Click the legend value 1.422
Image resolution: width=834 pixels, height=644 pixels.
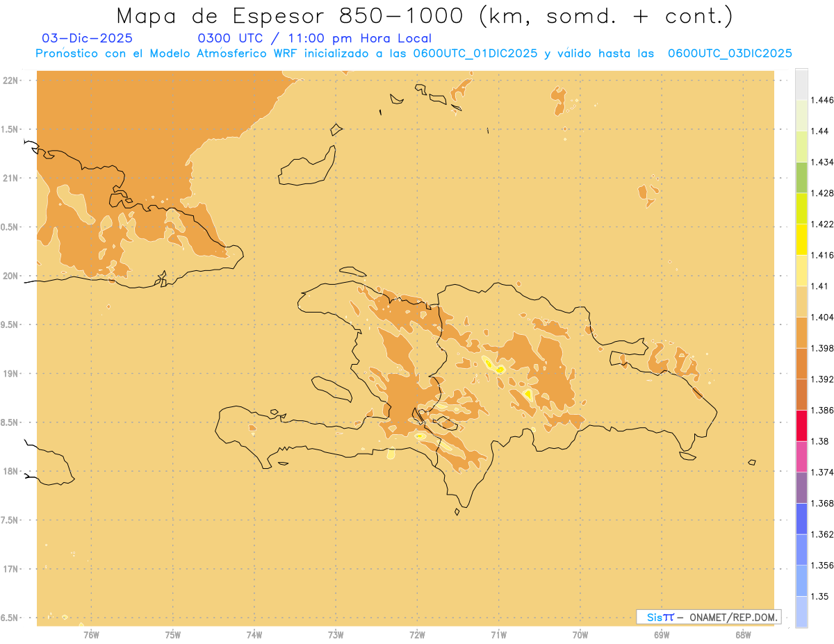click(x=823, y=224)
